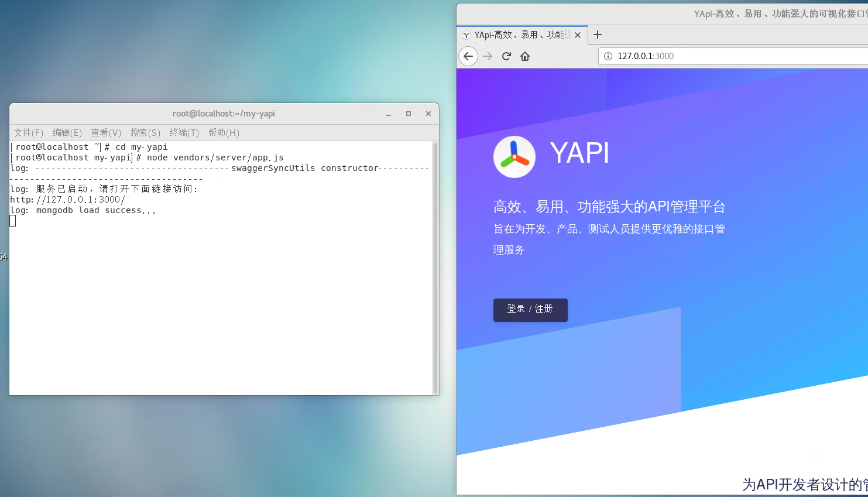Open the 搜索(S) terminal menu
Screen dimensions: 868x497
pyautogui.click(x=145, y=133)
